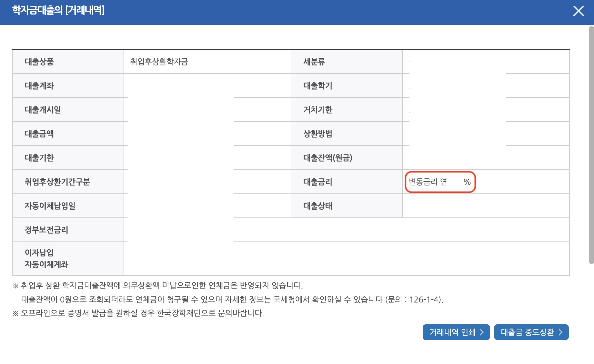Click the 정부보전금리 label cell
This screenshot has width=594, height=364.
pos(46,230)
